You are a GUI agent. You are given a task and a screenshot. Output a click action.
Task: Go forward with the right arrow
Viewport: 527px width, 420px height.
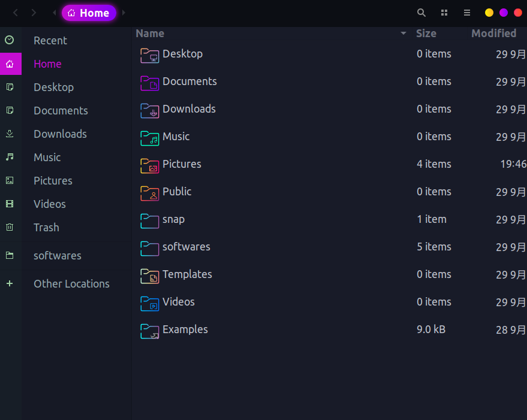click(x=34, y=13)
